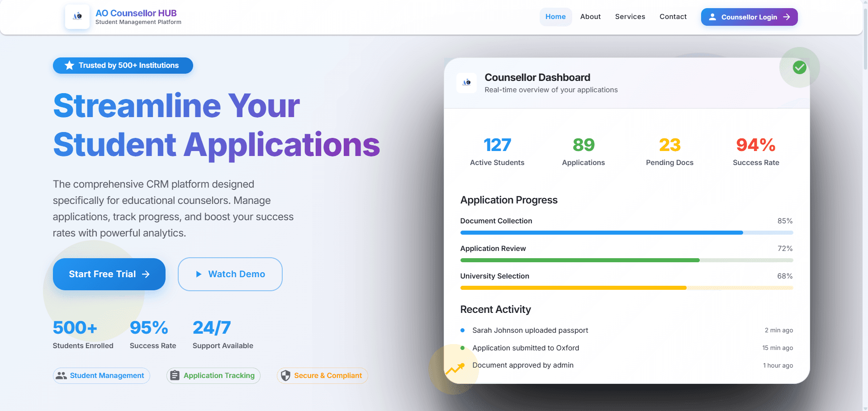This screenshot has width=868, height=411.
Task: Click the green checkmark badge icon
Action: point(799,67)
